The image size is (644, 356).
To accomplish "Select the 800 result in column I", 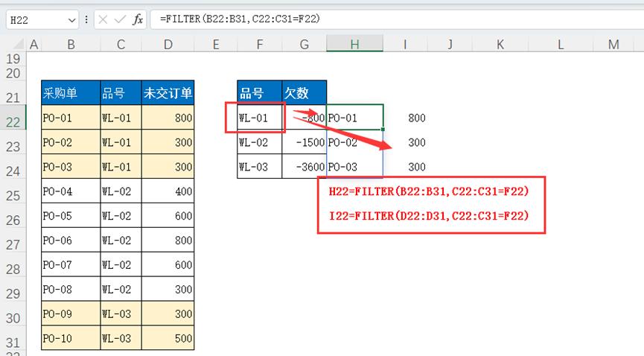I will pos(405,118).
